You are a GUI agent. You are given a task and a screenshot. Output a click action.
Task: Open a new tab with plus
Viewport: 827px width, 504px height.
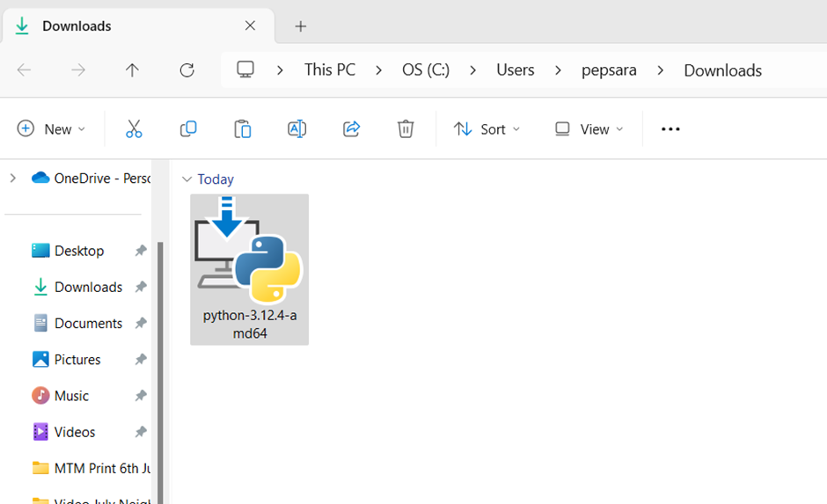click(301, 26)
